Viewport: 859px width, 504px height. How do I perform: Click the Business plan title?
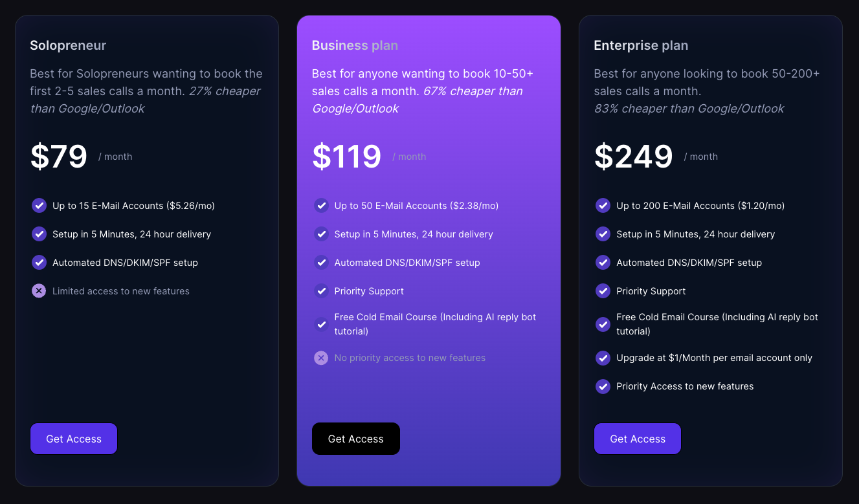(x=355, y=45)
